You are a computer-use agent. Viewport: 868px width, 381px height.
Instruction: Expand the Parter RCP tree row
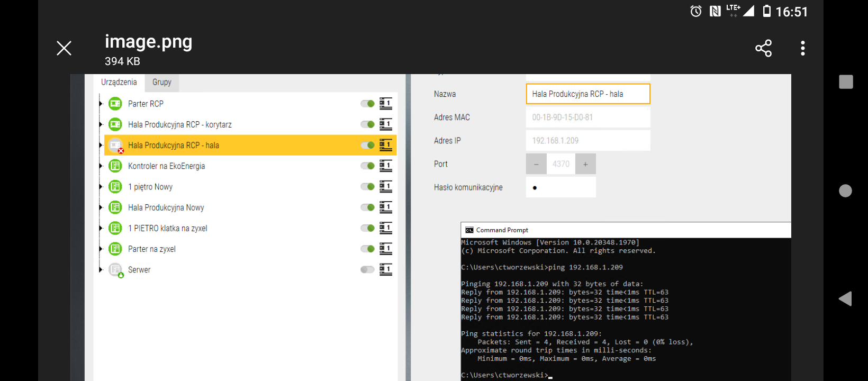pyautogui.click(x=100, y=104)
